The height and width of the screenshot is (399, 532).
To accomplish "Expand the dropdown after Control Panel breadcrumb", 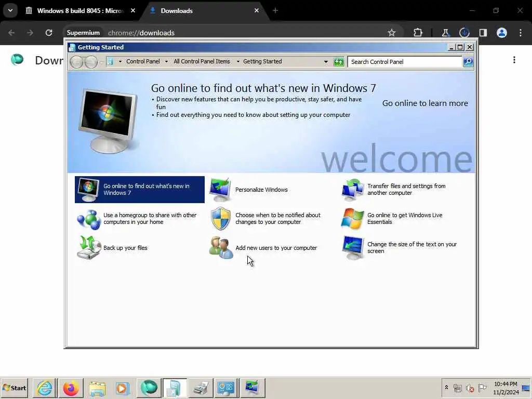I will [166, 62].
